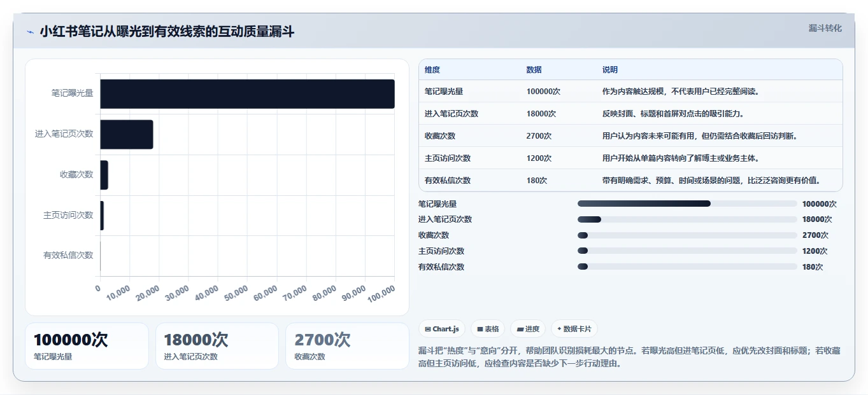
Task: Click the 数据 table column header
Action: click(534, 70)
